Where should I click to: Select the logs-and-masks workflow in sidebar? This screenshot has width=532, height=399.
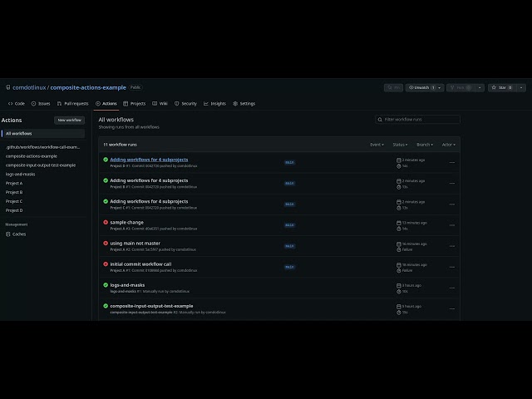coord(20,174)
